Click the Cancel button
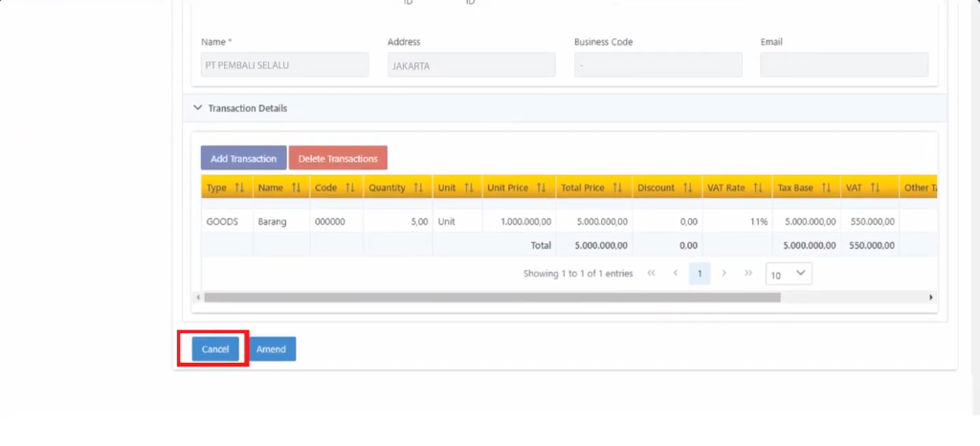Screen dimensions: 980x446 point(214,349)
